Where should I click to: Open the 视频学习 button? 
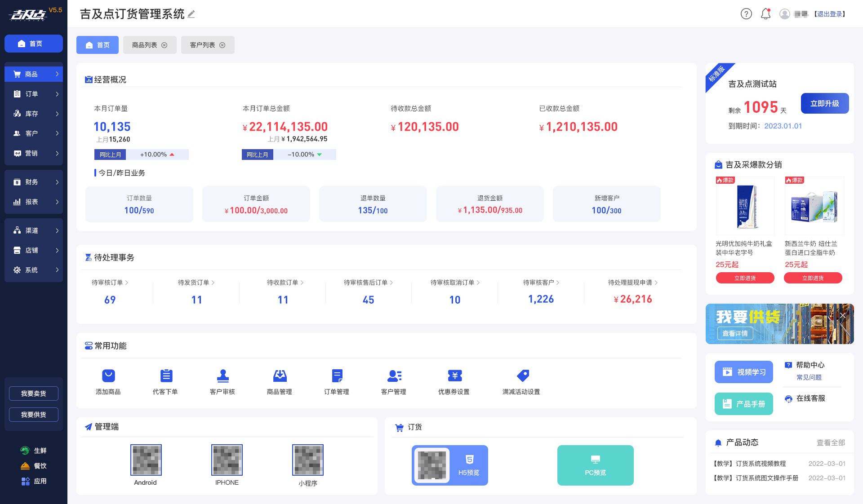point(744,372)
